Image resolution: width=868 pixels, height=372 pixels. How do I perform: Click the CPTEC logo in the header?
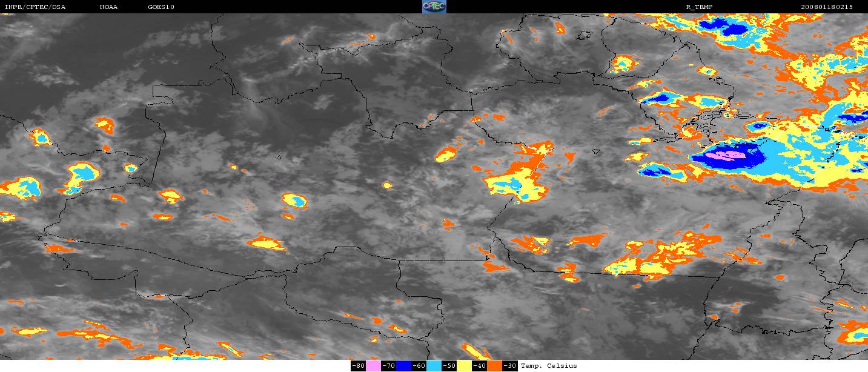click(x=434, y=7)
